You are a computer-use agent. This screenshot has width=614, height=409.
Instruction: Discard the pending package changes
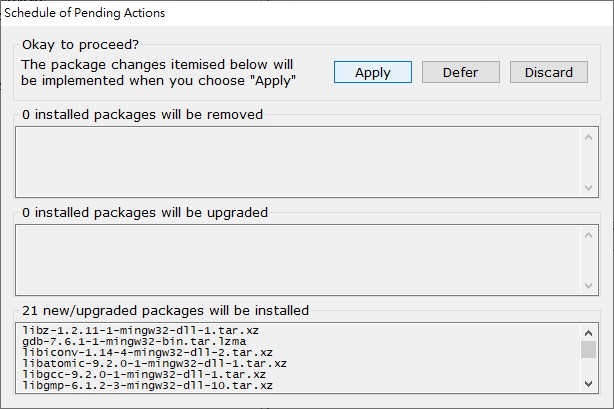[549, 72]
